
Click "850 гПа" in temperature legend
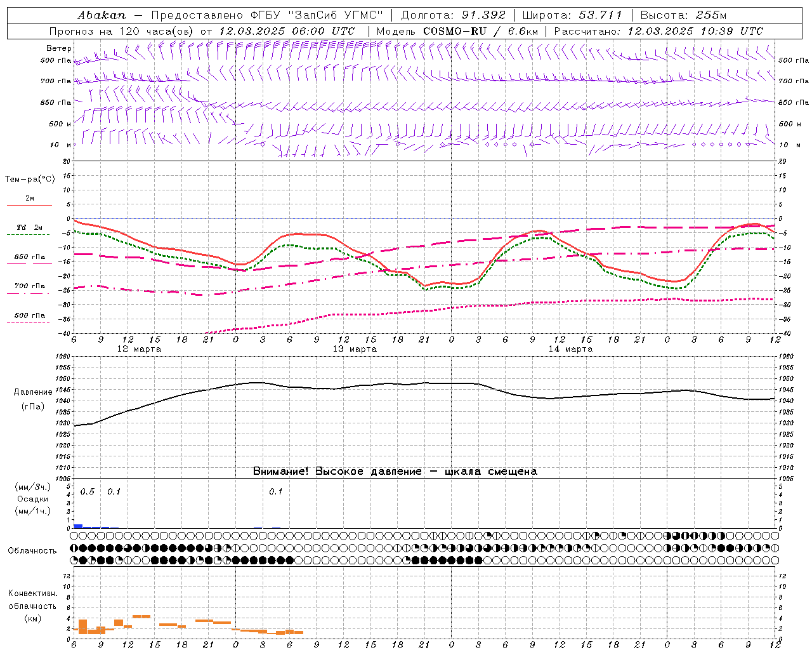pyautogui.click(x=30, y=257)
